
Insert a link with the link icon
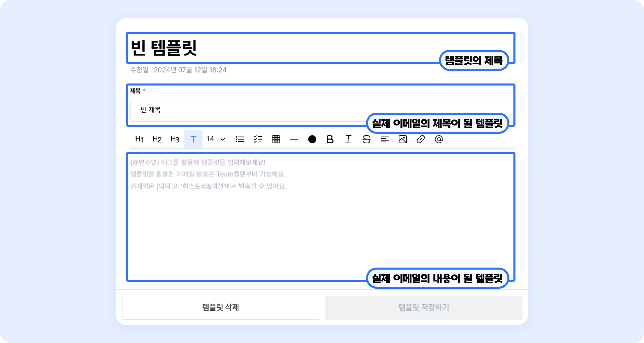coord(421,139)
